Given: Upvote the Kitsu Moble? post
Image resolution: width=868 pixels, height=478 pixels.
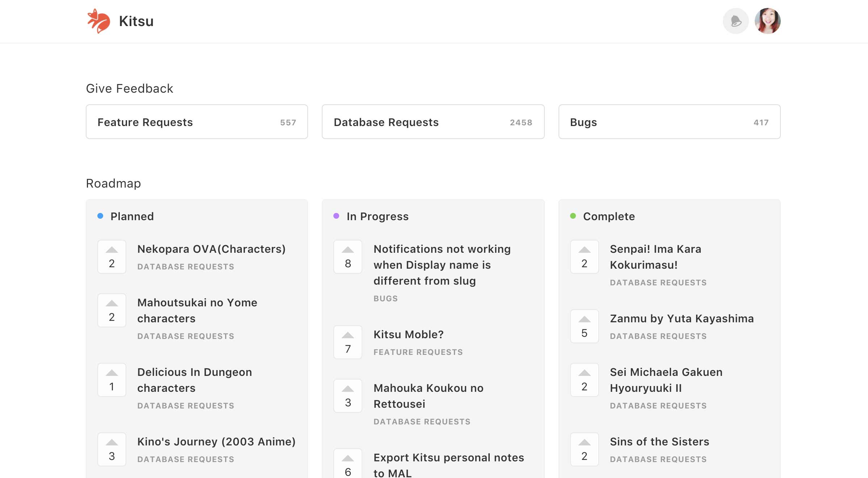Looking at the screenshot, I should click(x=348, y=342).
